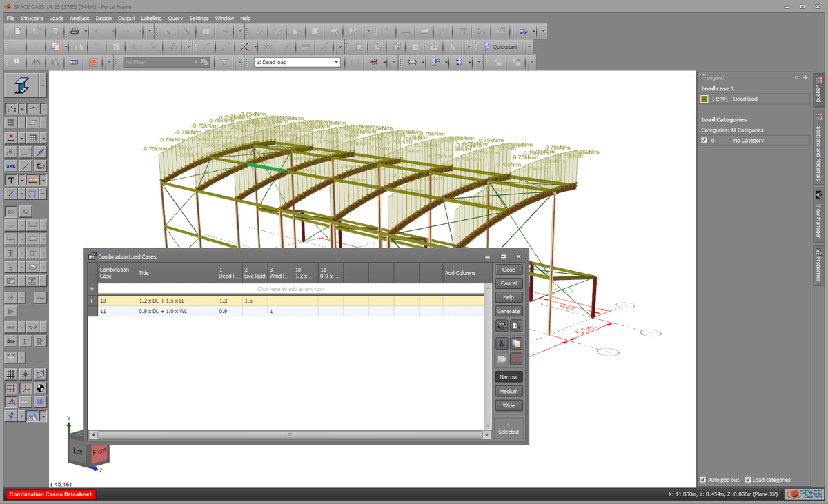Set column width to Wide

(x=509, y=405)
